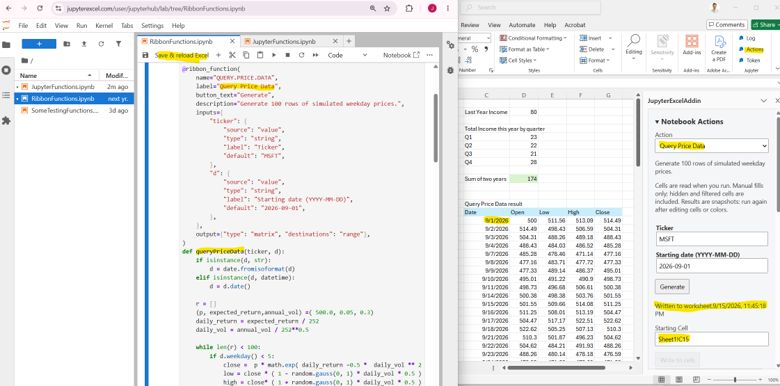Cut the cell with scissors icon
This screenshot has height=386, width=780.
[232, 55]
